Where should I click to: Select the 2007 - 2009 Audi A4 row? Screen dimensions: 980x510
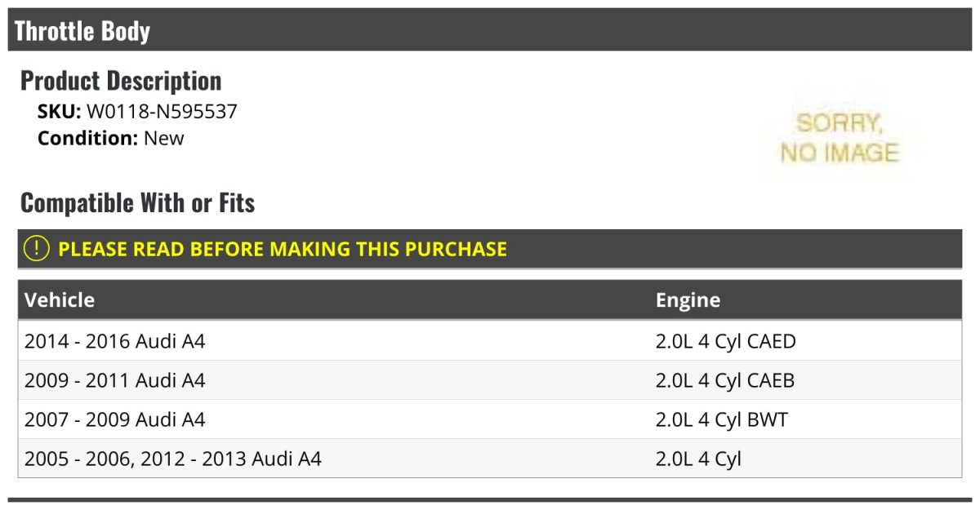click(x=490, y=419)
